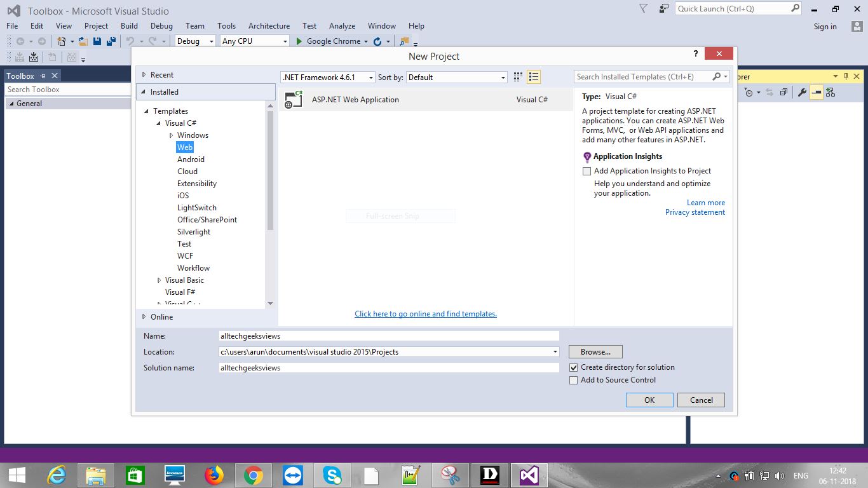
Task: Click the Redo arrow icon
Action: 153,41
